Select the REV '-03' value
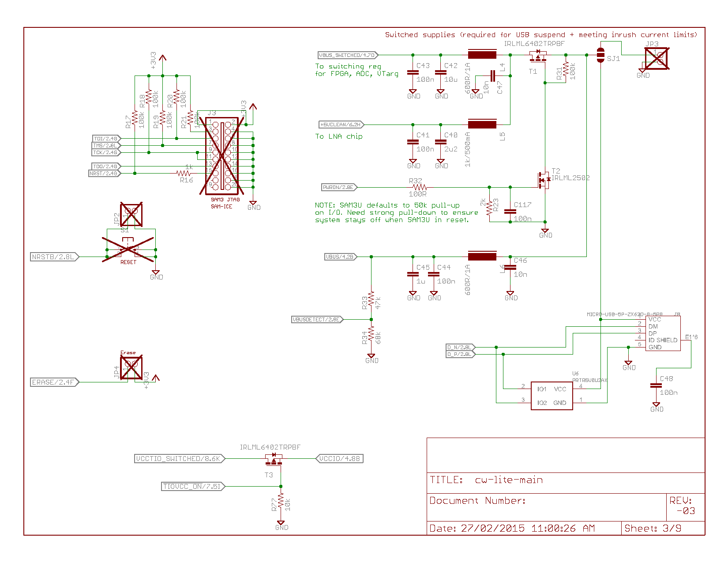 click(686, 511)
